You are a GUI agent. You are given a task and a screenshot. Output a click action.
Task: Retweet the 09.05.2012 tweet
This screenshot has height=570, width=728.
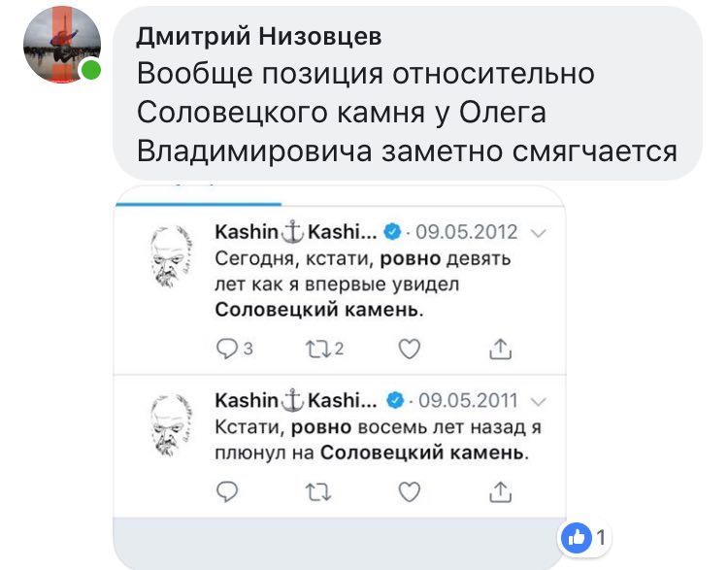[315, 349]
